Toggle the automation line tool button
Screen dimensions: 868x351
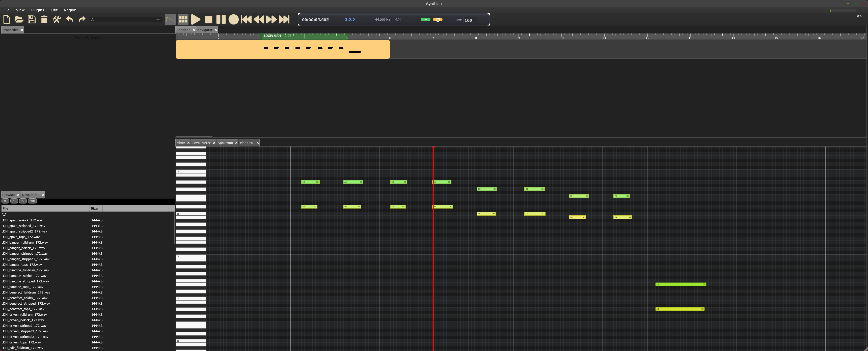pos(171,19)
